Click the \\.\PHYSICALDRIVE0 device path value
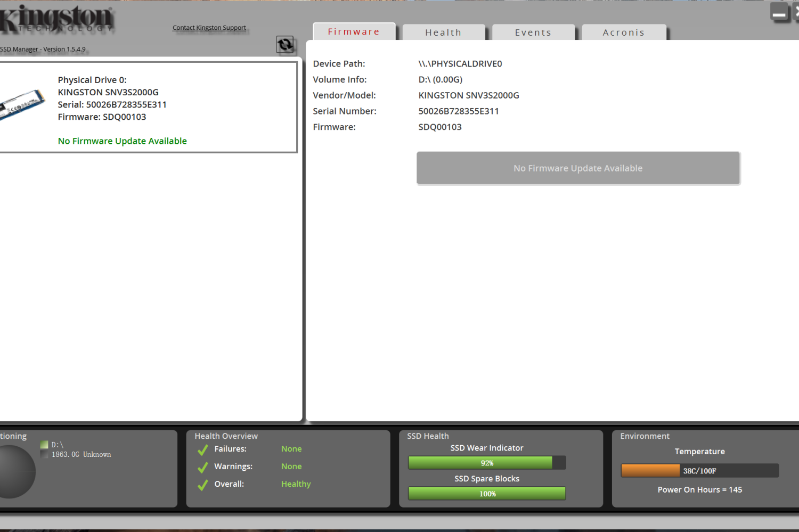Screen dimensions: 799x532 [460, 64]
